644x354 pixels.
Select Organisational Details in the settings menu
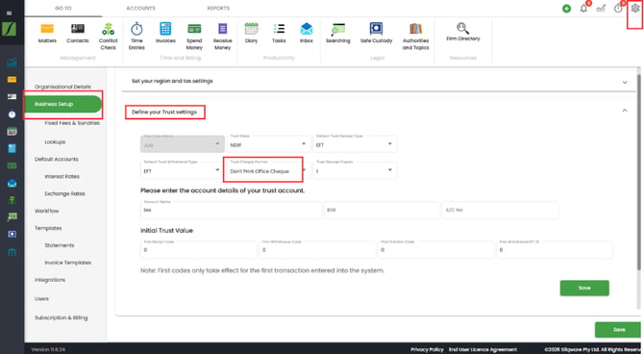pos(62,87)
